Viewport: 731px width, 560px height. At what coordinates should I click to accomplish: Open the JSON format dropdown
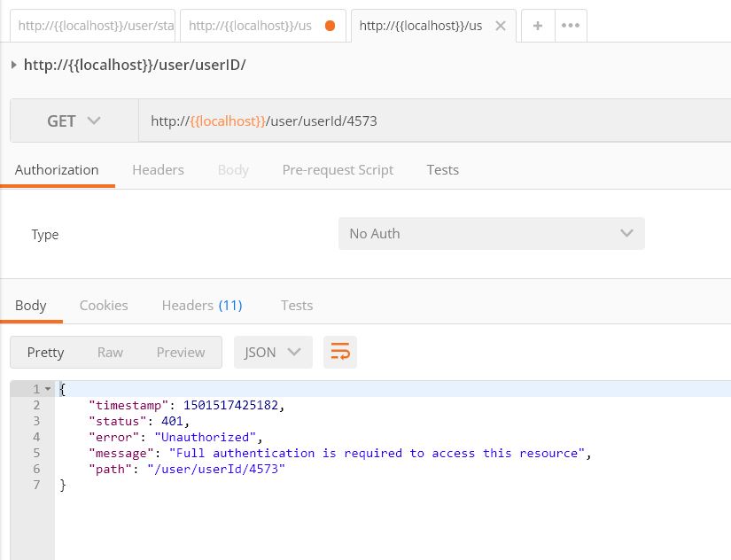click(x=273, y=352)
